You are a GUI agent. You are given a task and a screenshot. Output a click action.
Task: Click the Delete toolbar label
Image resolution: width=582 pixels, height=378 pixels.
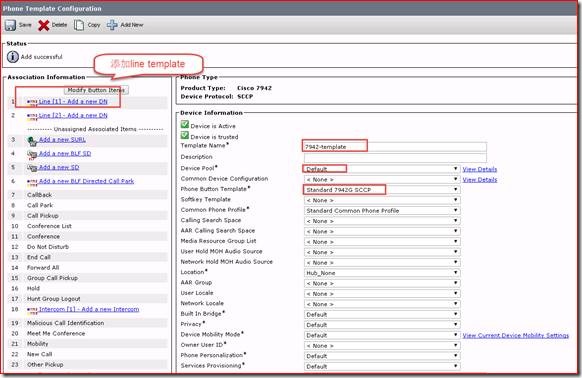point(59,25)
